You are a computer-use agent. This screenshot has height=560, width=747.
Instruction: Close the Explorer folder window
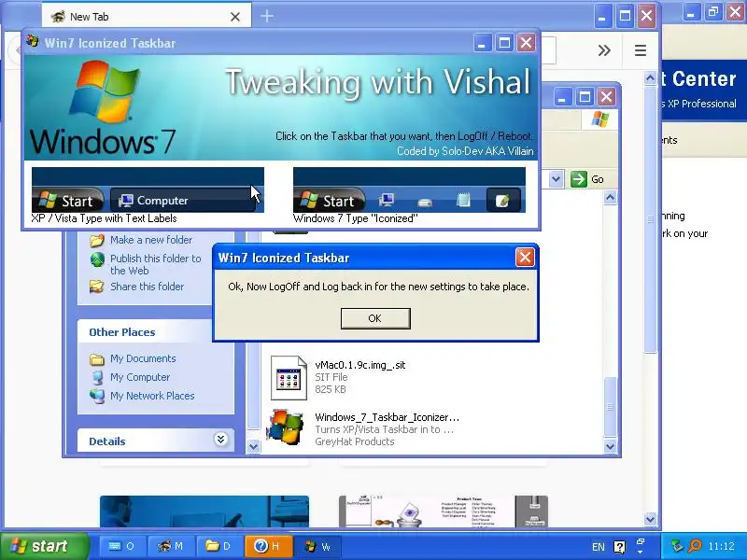(606, 97)
